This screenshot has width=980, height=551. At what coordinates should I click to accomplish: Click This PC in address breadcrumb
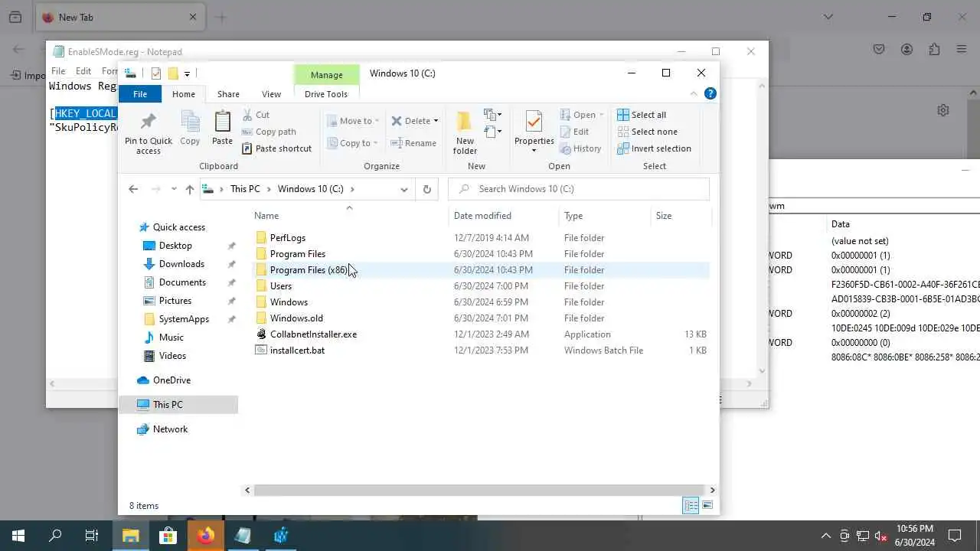click(x=245, y=189)
